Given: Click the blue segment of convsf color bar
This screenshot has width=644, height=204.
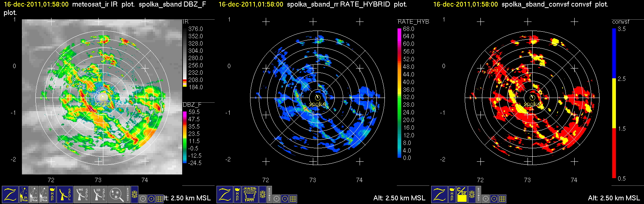Looking at the screenshot, I should point(614,54).
